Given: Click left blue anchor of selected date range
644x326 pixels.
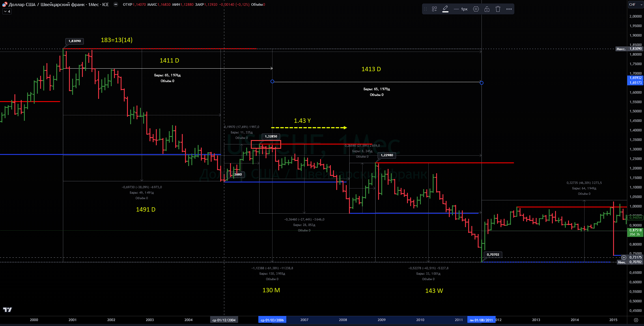Looking at the screenshot, I should 272,82.
